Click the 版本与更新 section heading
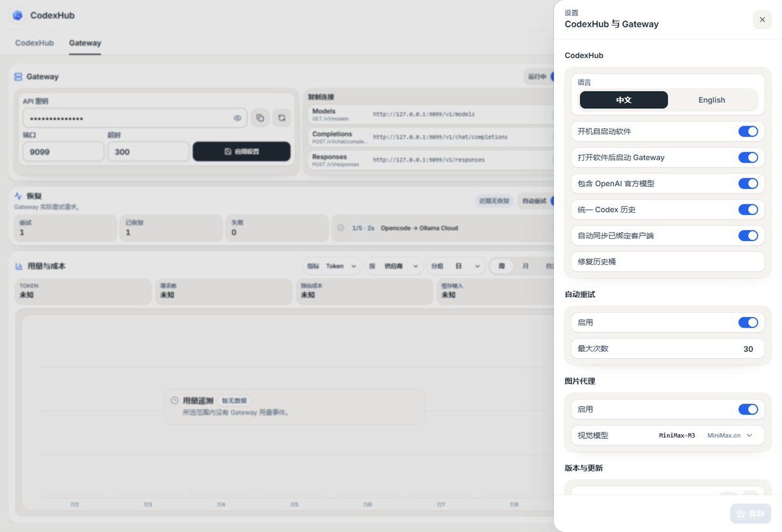The height and width of the screenshot is (532, 782). pos(584,468)
